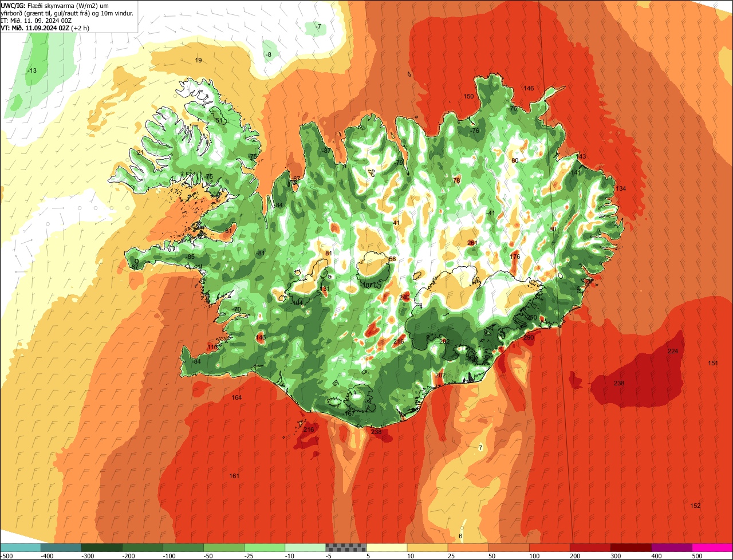Click the 'IT: Mið. 11. 09. 2024 00Z' line
Viewport: 733px width, 560px height.
click(36, 20)
